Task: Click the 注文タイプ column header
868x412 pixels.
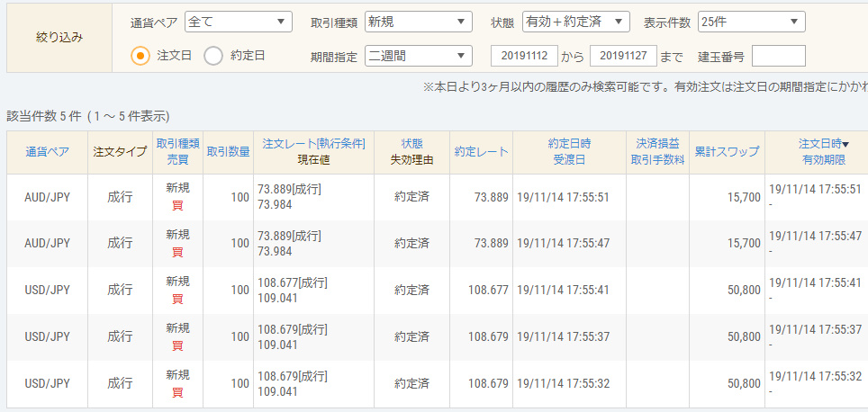Action: pos(120,152)
